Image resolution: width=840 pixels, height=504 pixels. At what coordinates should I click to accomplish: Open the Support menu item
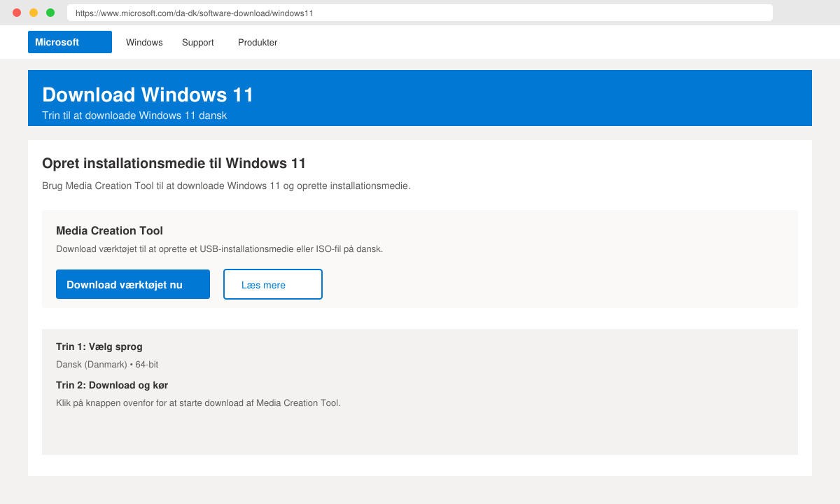pyautogui.click(x=197, y=43)
